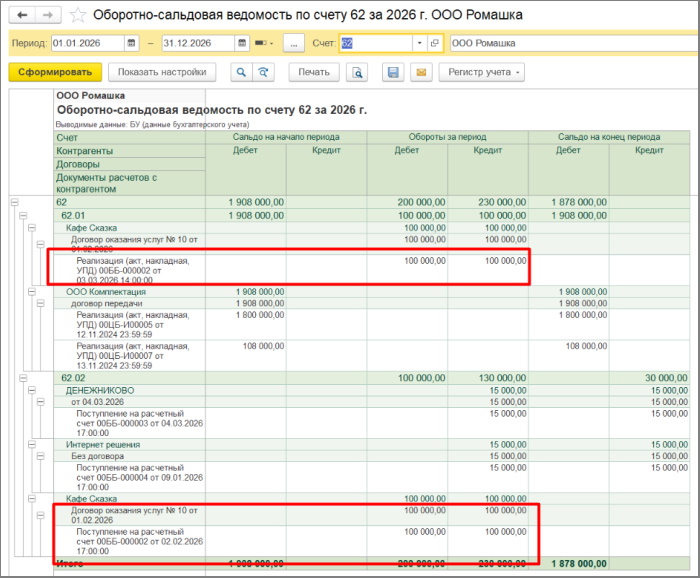The height and width of the screenshot is (578, 700).
Task: Click the Показать настройки button
Action: coord(162,72)
